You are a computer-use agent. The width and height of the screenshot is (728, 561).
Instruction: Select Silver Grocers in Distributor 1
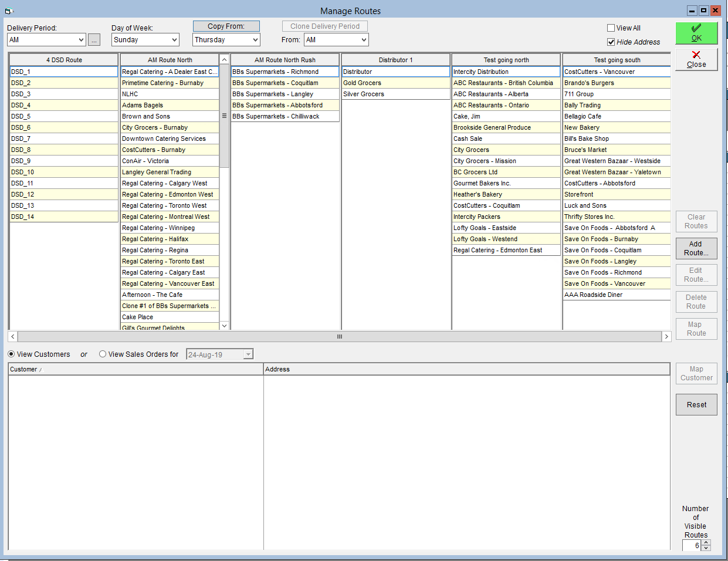395,94
